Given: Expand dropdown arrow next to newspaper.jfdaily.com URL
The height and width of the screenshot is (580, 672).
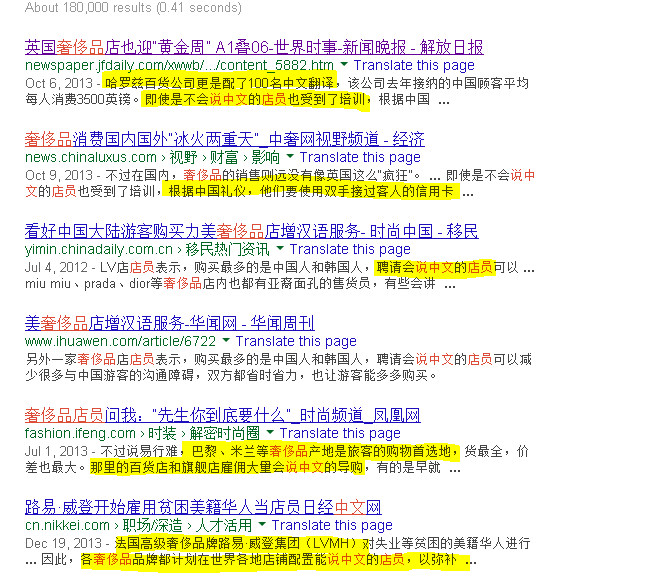Looking at the screenshot, I should (x=344, y=64).
